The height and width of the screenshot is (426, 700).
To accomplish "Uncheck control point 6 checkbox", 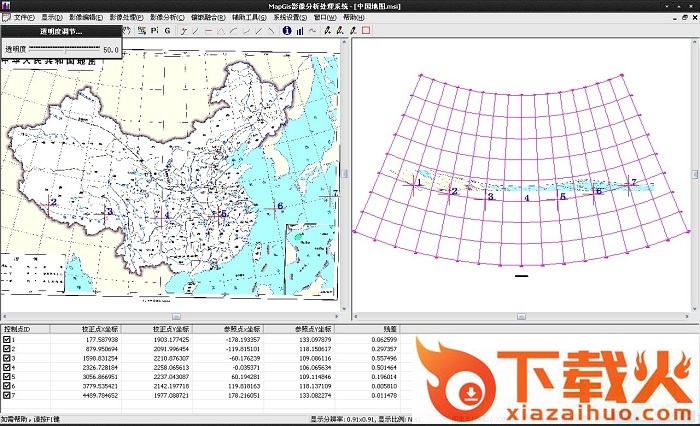I will (x=6, y=386).
